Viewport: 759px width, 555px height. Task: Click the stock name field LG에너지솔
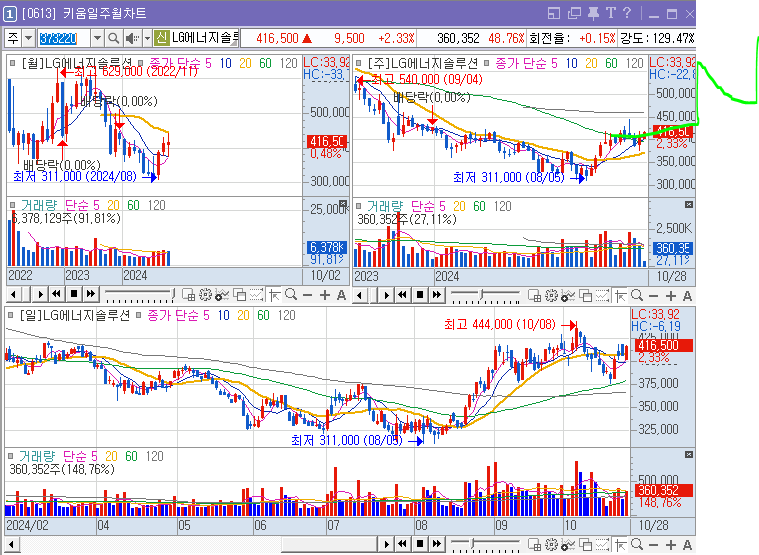click(205, 38)
